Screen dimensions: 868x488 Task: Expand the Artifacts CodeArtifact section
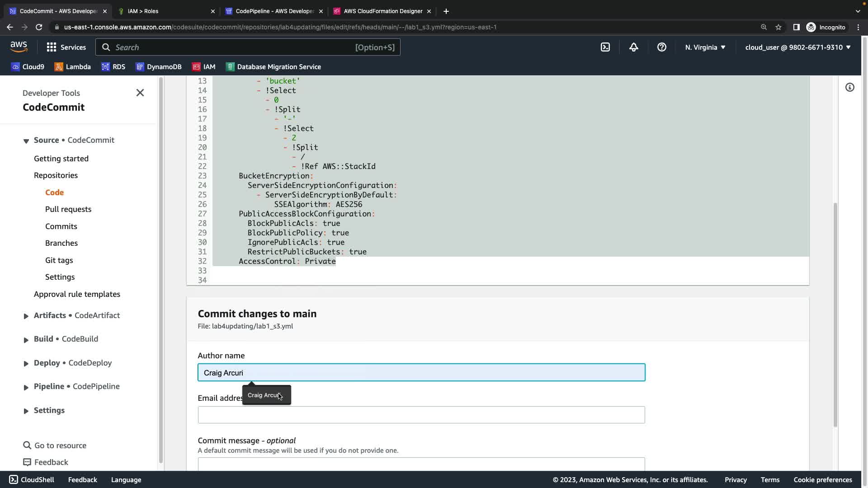click(26, 316)
